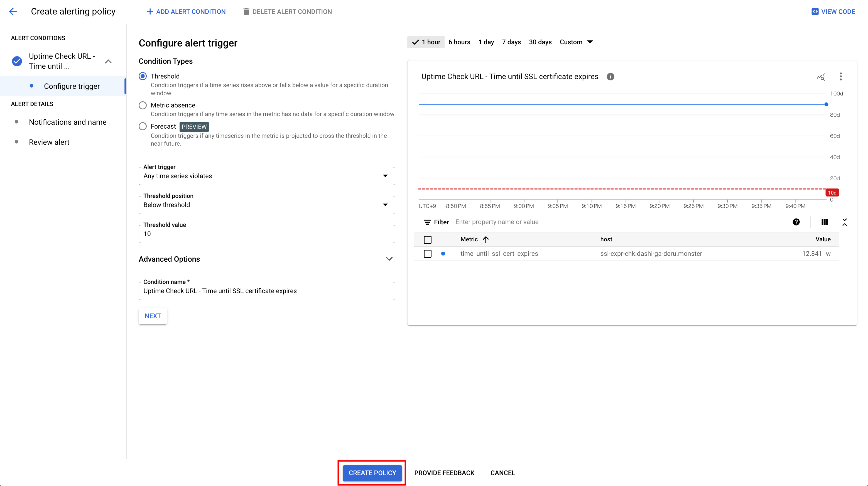Screen dimensions: 868x486
Task: Open the Alert trigger dropdown
Action: click(266, 176)
